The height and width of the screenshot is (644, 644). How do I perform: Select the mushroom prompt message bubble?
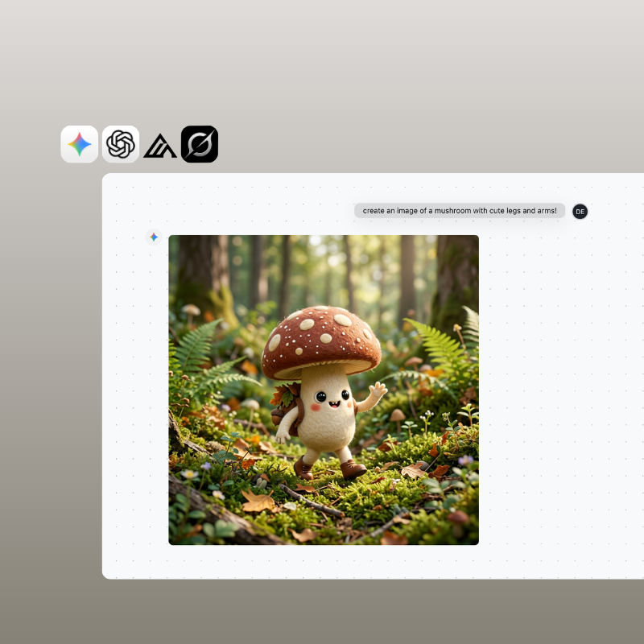pyautogui.click(x=460, y=211)
